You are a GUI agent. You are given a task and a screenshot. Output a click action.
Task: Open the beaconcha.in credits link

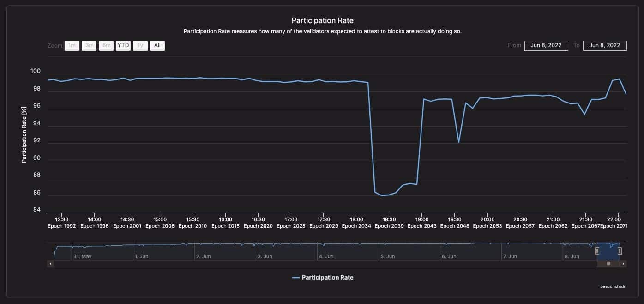click(613, 286)
